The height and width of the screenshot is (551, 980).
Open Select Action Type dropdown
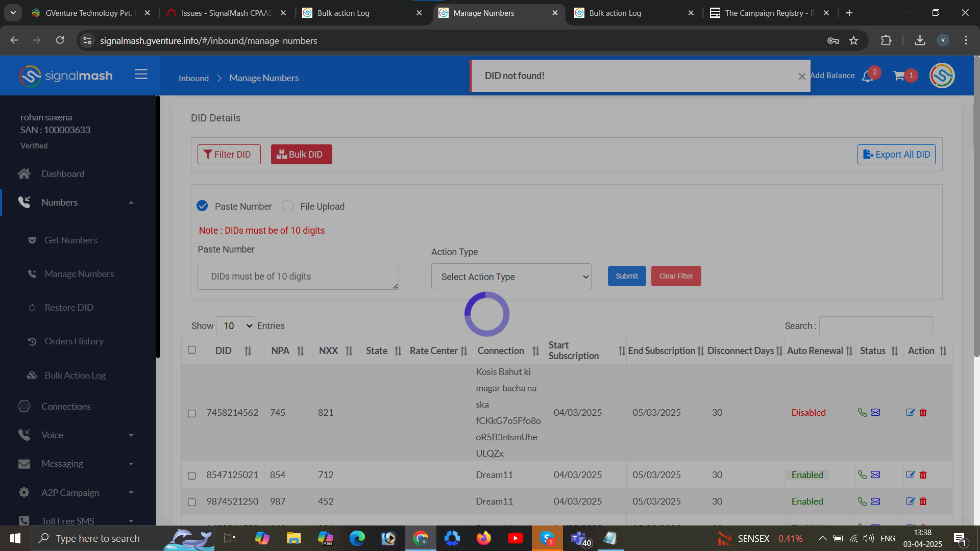coord(511,277)
